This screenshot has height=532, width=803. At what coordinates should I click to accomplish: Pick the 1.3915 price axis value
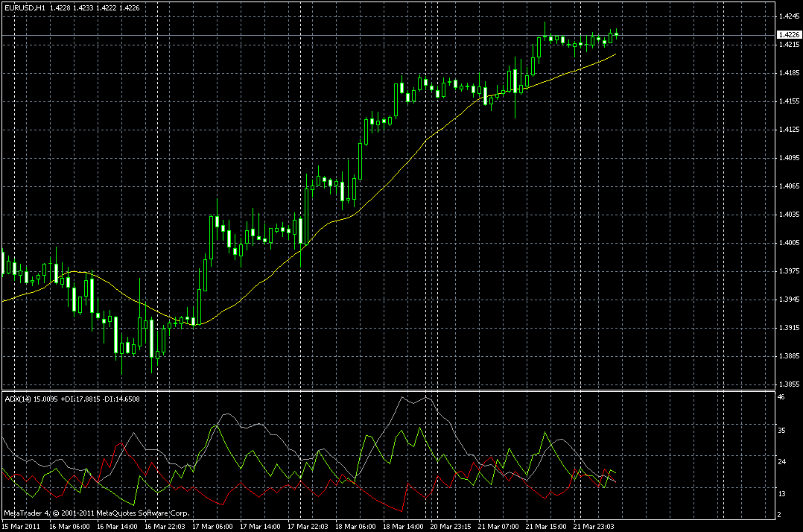click(x=789, y=328)
